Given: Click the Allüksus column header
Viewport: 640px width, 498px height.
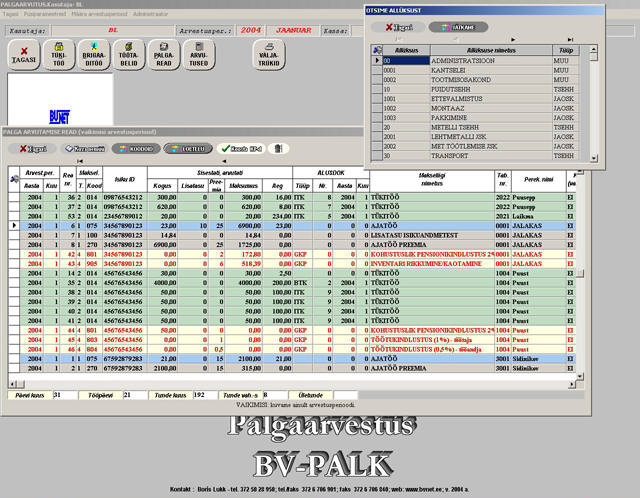Looking at the screenshot, I should (x=406, y=50).
